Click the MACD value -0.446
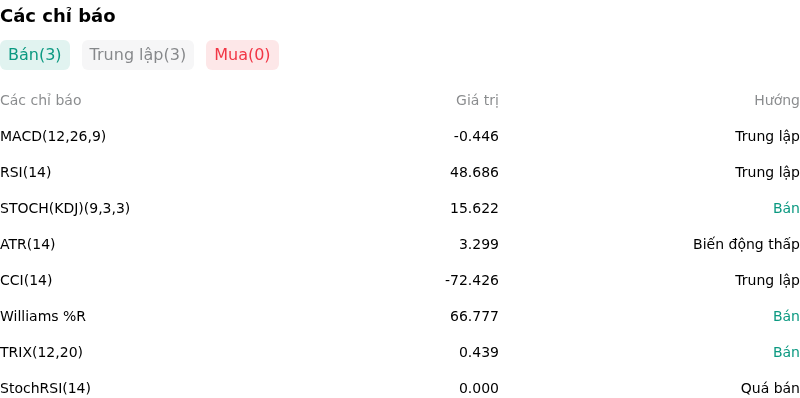The width and height of the screenshot is (800, 398). pyautogui.click(x=476, y=136)
